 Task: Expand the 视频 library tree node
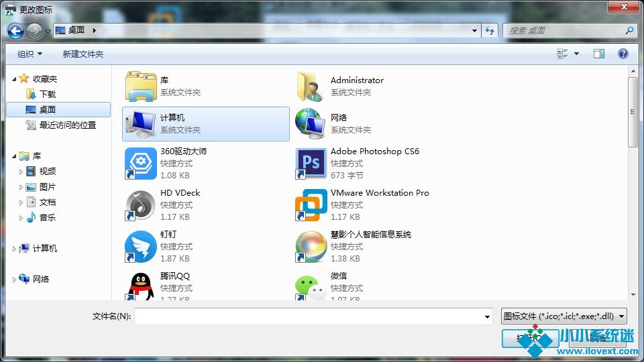tap(21, 172)
